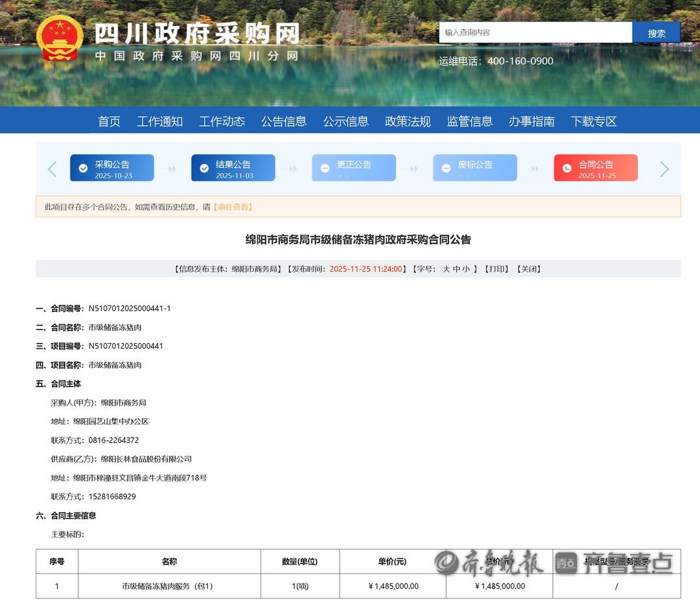Click the left arrow of the timeline

pyautogui.click(x=52, y=169)
